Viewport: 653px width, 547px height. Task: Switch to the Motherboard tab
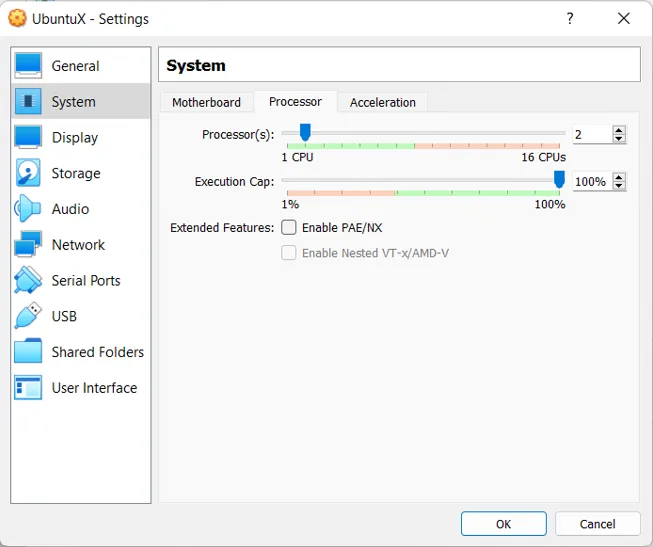pyautogui.click(x=207, y=102)
